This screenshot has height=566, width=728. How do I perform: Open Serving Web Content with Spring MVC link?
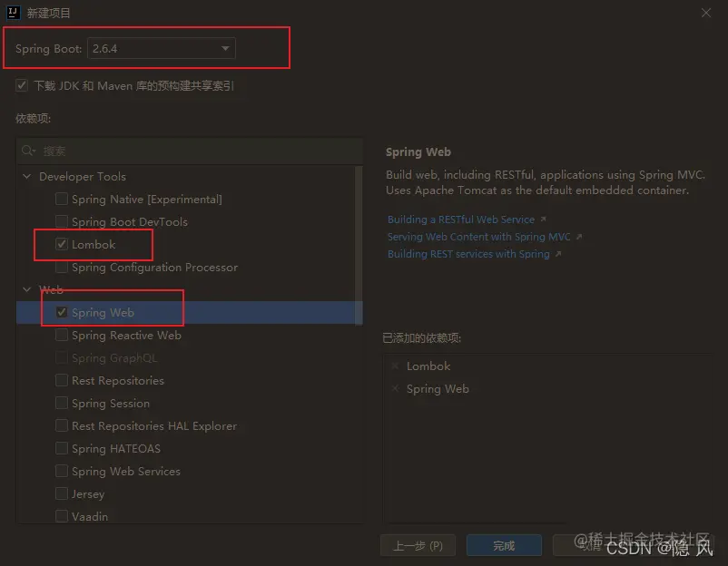[x=478, y=237]
